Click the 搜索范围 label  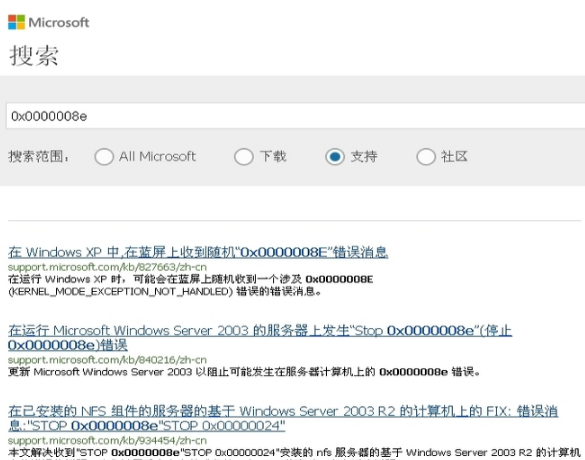[x=39, y=157]
